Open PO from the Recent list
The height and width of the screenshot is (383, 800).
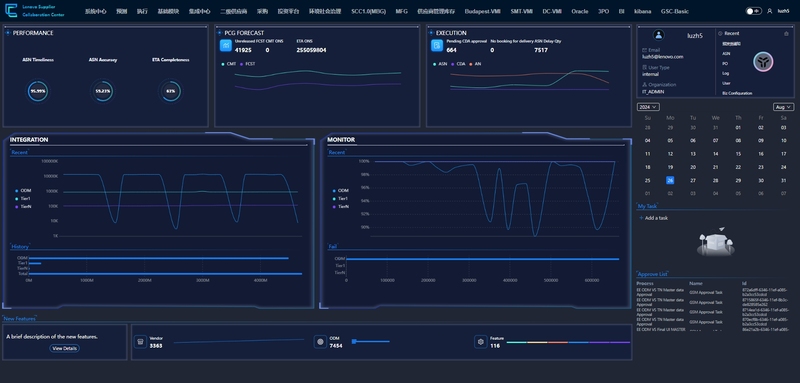(x=725, y=64)
